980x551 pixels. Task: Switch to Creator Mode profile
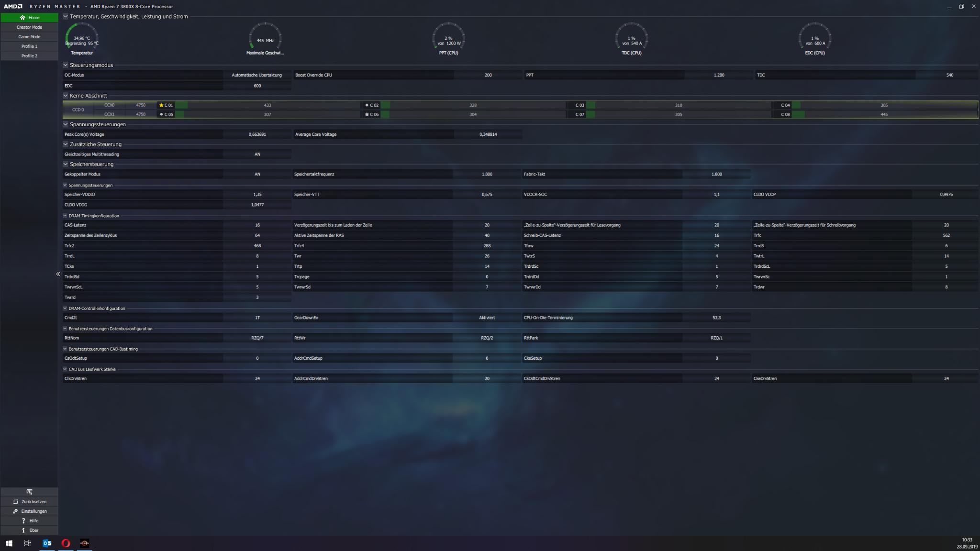[29, 27]
